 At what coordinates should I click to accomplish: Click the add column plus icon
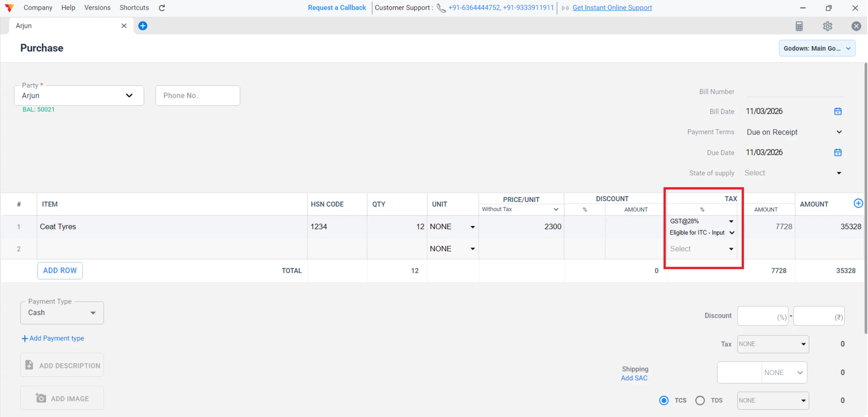click(x=858, y=203)
